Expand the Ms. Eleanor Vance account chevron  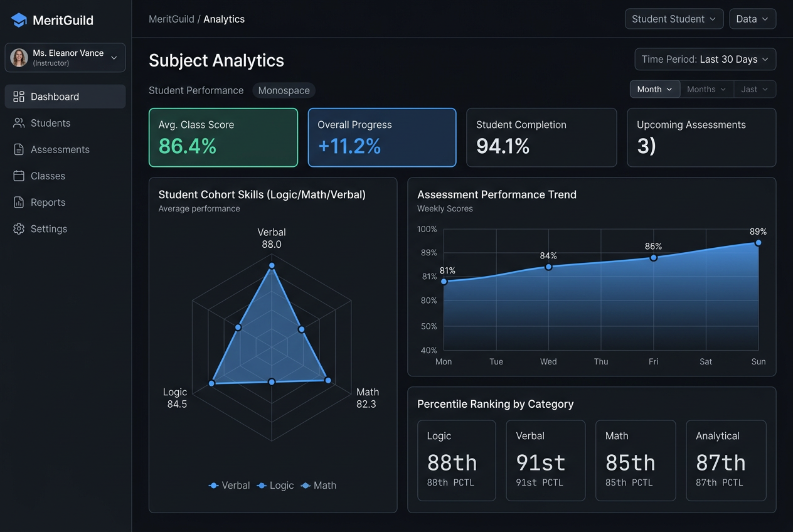coord(114,58)
